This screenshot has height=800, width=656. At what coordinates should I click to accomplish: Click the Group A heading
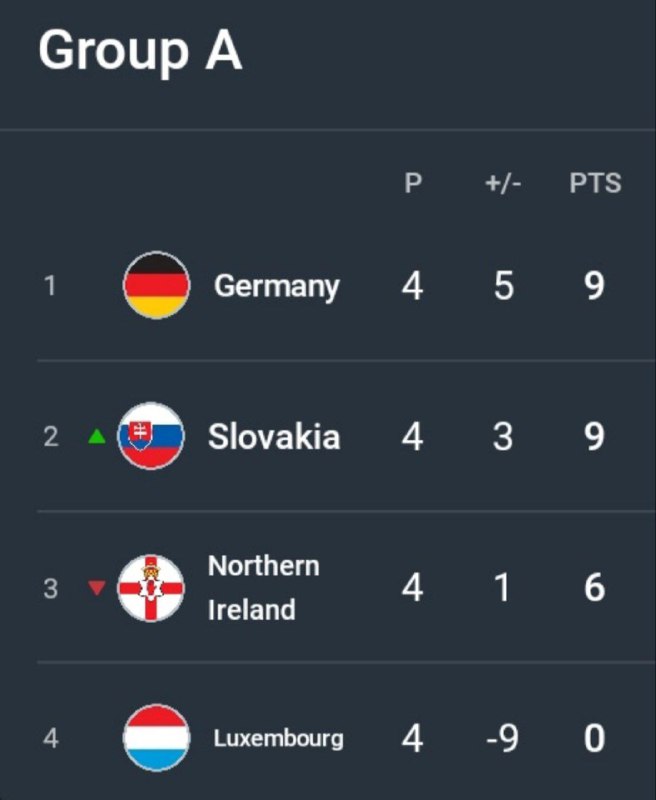140,51
